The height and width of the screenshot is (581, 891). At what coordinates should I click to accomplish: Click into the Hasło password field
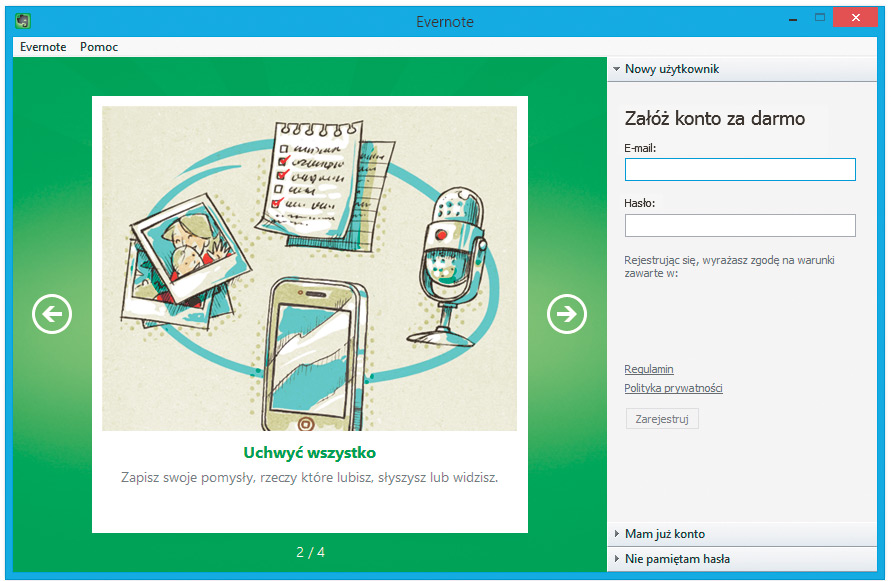coord(740,225)
